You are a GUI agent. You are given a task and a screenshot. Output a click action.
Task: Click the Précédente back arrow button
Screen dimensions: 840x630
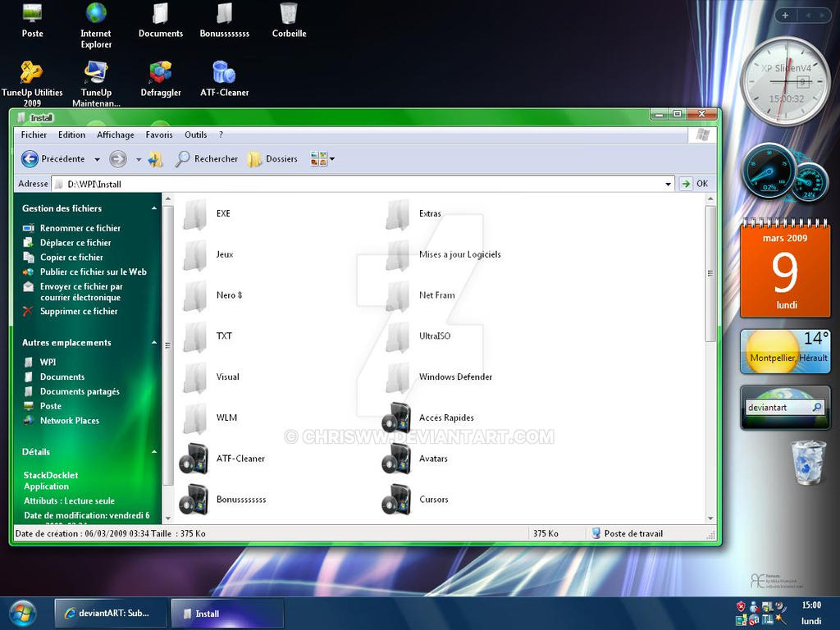pos(53,158)
